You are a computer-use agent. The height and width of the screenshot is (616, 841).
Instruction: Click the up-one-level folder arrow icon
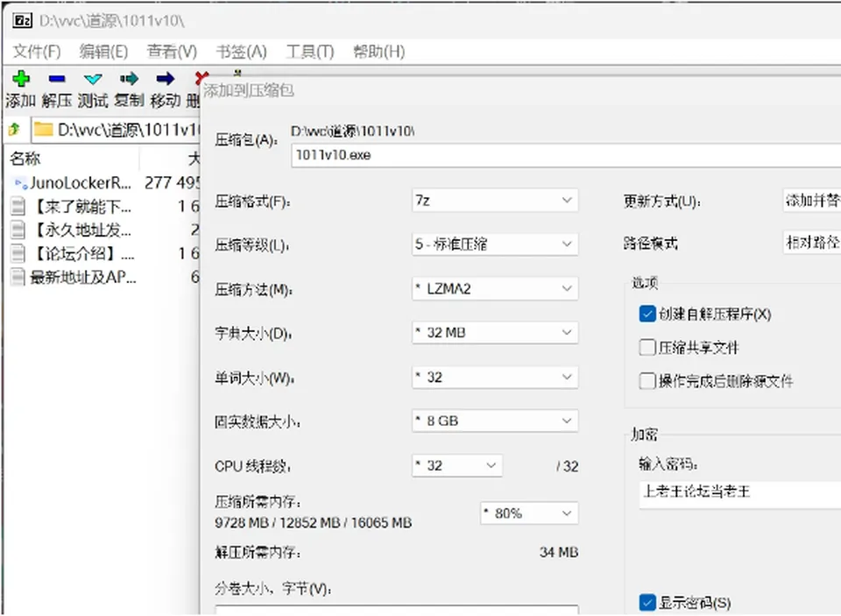pos(15,130)
